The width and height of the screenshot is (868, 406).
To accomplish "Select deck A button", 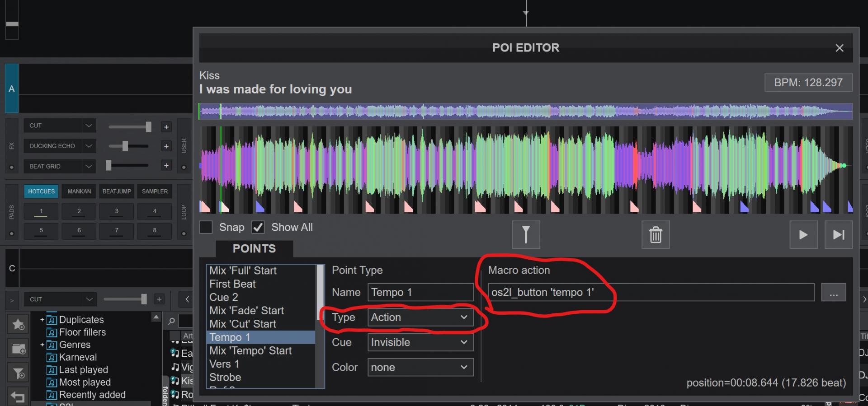I will [x=12, y=89].
